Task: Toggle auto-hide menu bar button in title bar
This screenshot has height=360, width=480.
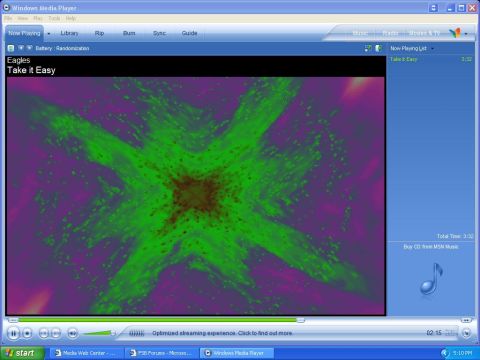Action: pos(433,8)
